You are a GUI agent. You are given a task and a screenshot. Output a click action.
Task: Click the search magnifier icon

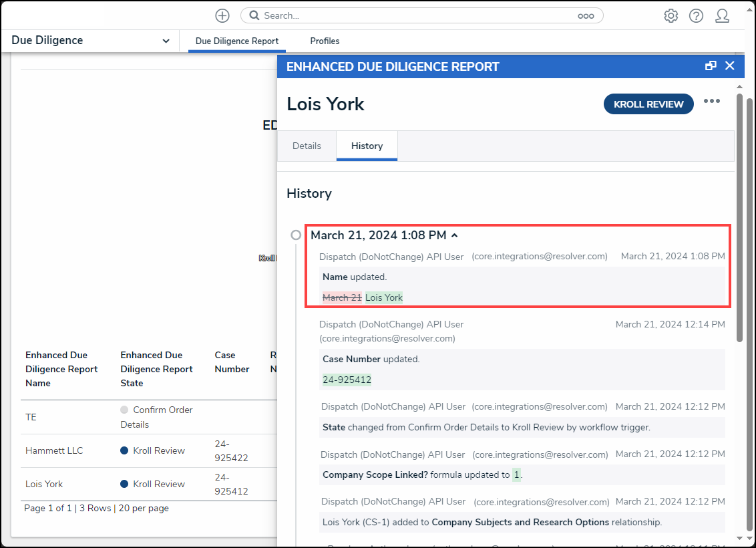coord(254,15)
